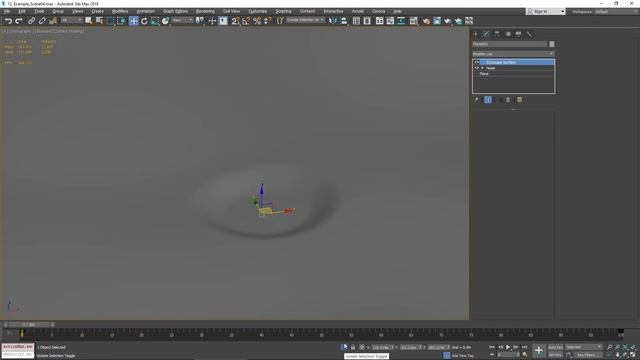The height and width of the screenshot is (360, 640).
Task: Toggle the Ribbon icon
Action: click(x=380, y=21)
